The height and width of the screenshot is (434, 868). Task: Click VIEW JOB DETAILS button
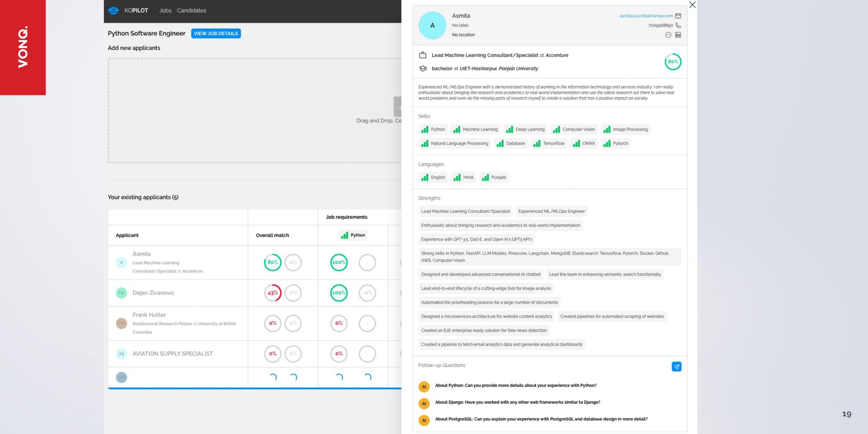tap(215, 33)
